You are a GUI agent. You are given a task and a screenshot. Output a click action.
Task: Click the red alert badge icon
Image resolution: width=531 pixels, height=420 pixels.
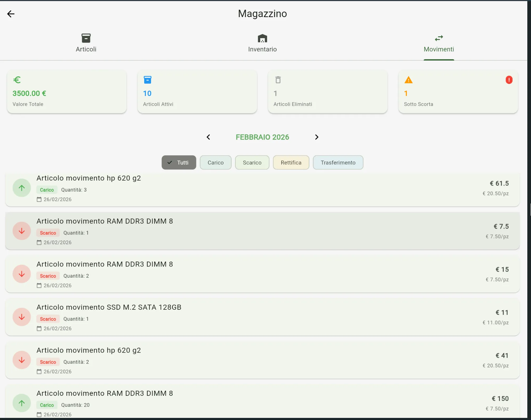tap(509, 80)
